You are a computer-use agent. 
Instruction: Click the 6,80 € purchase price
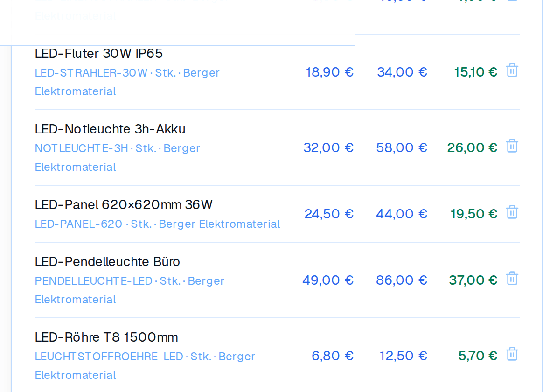[333, 356]
